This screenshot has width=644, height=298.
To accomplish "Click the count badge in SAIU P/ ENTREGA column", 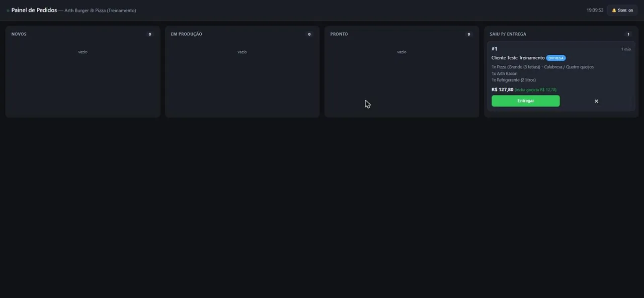I will (x=628, y=34).
